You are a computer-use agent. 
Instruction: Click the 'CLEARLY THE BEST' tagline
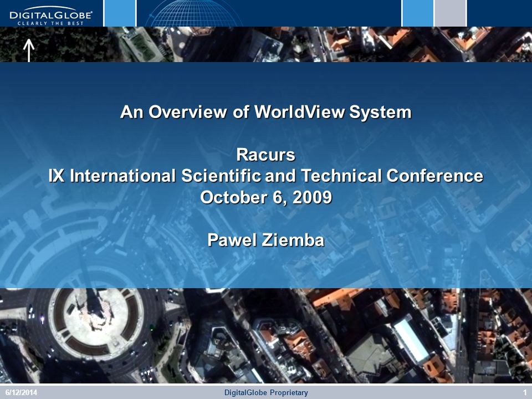(50, 23)
